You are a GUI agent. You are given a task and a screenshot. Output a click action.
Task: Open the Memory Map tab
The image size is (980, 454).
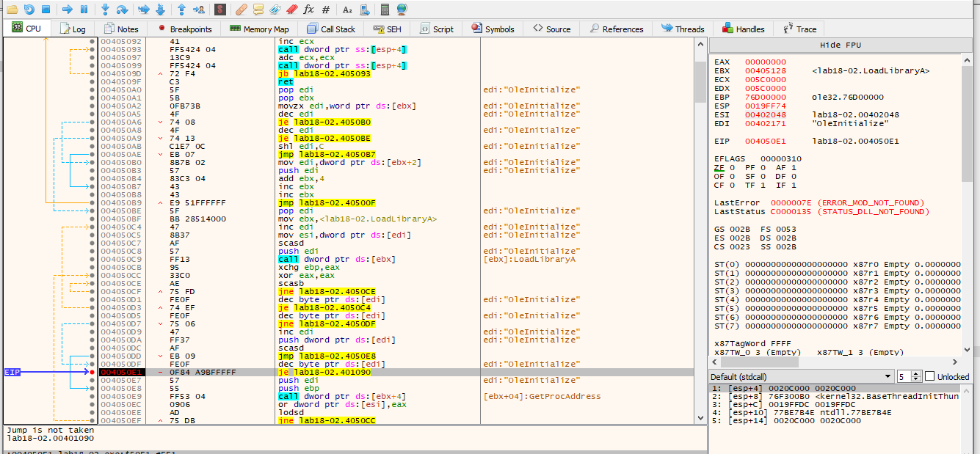coord(258,29)
